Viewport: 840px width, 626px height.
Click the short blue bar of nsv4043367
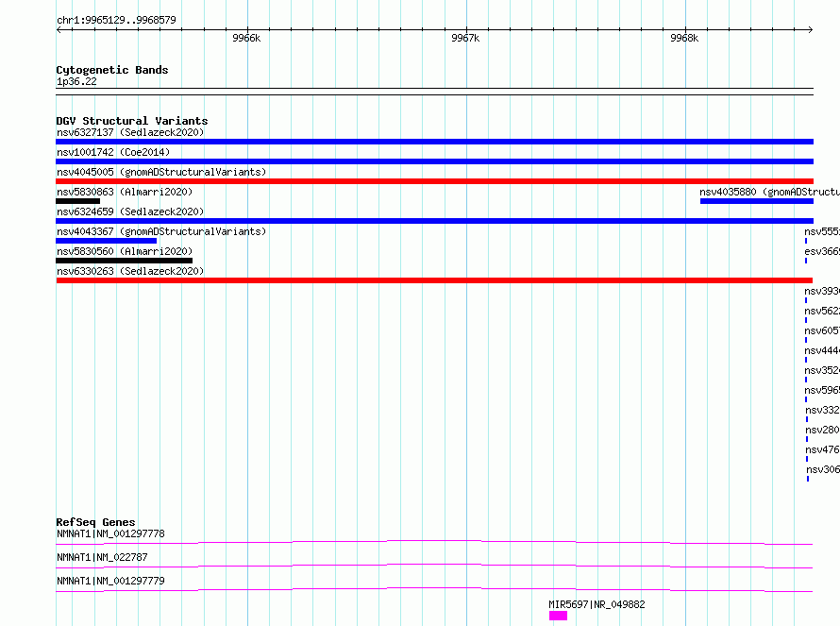(x=106, y=241)
